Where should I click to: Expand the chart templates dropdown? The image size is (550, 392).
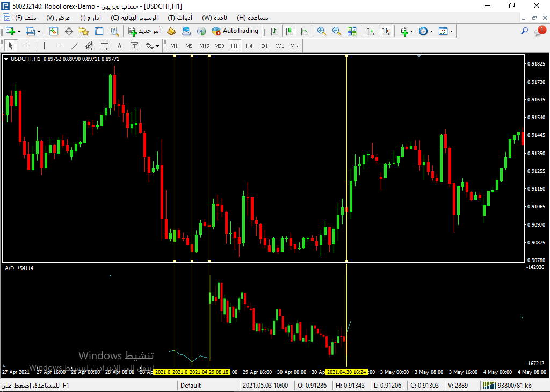click(x=451, y=31)
